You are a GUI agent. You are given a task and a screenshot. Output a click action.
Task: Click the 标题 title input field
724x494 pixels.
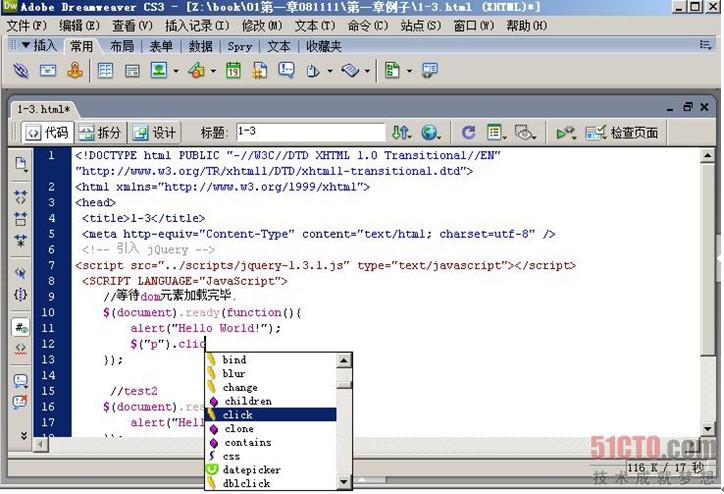click(x=310, y=132)
